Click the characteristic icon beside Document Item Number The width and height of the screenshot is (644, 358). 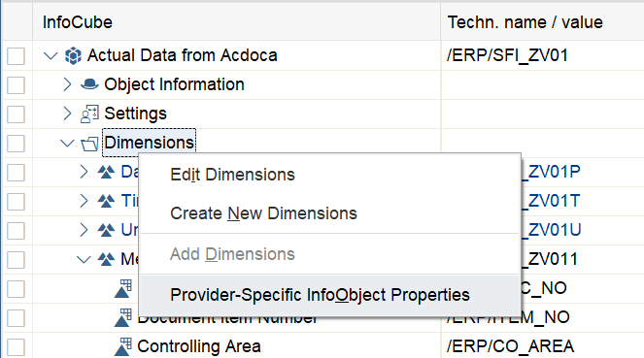(122, 318)
